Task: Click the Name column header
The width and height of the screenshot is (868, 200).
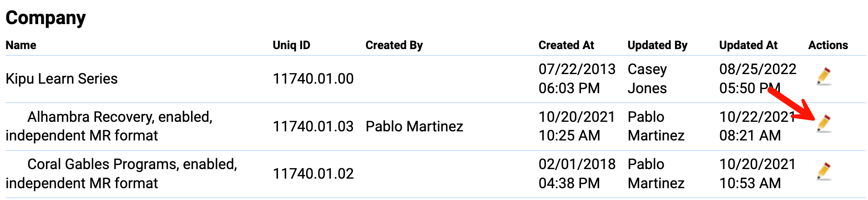Action: point(21,45)
